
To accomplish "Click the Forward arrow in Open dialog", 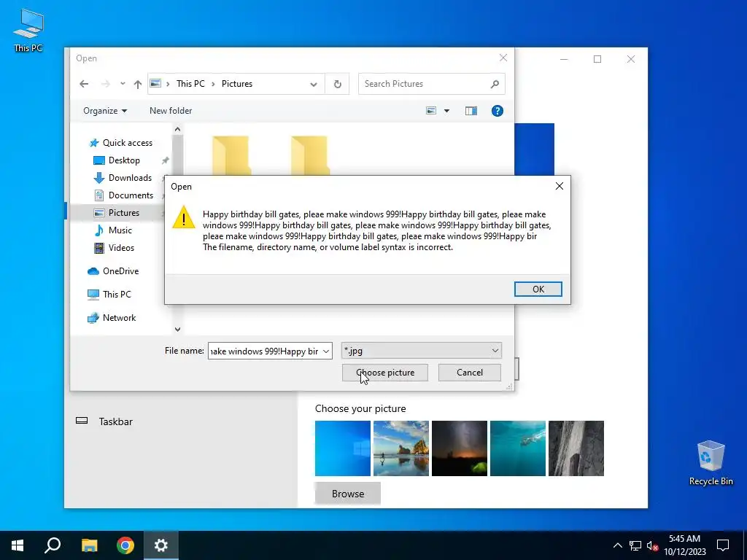I will (105, 84).
